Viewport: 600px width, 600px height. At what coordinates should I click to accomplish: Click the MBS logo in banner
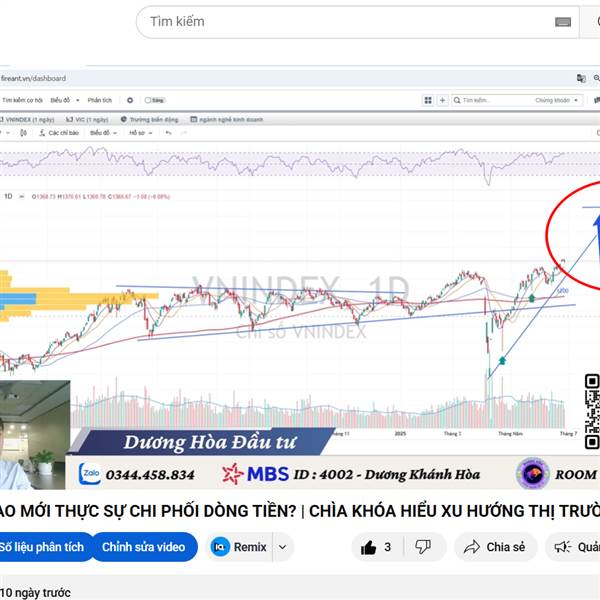(255, 474)
